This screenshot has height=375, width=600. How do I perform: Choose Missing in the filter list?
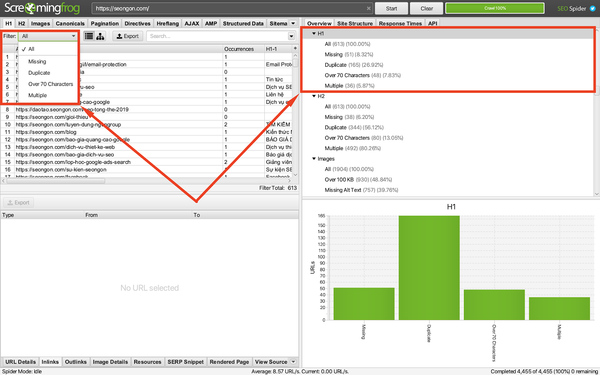click(x=37, y=61)
